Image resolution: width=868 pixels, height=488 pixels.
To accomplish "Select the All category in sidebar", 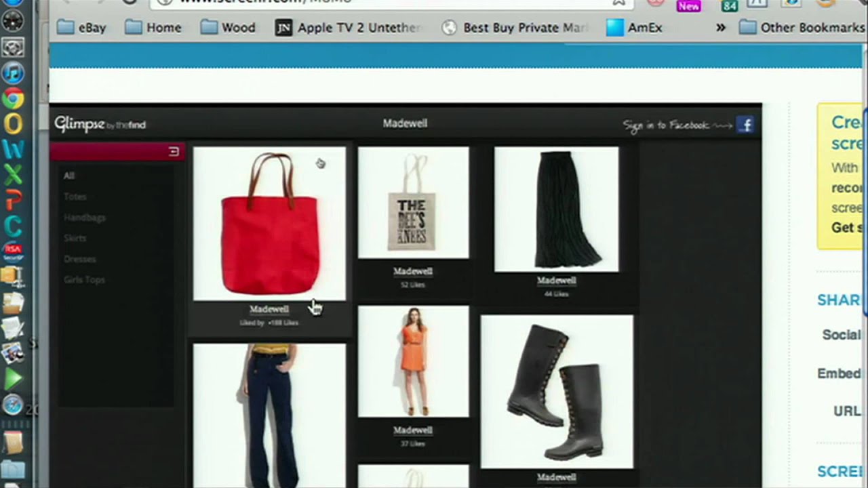I will tap(69, 176).
